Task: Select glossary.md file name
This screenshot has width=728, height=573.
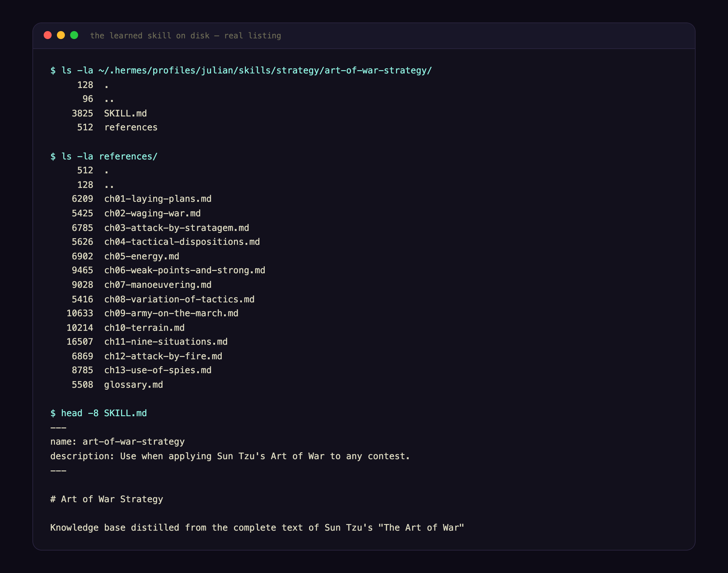Action: (x=134, y=385)
